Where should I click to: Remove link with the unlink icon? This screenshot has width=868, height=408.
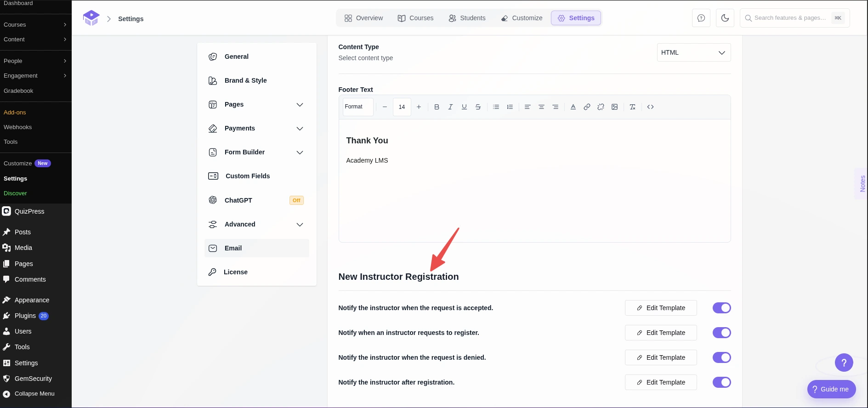tap(601, 107)
